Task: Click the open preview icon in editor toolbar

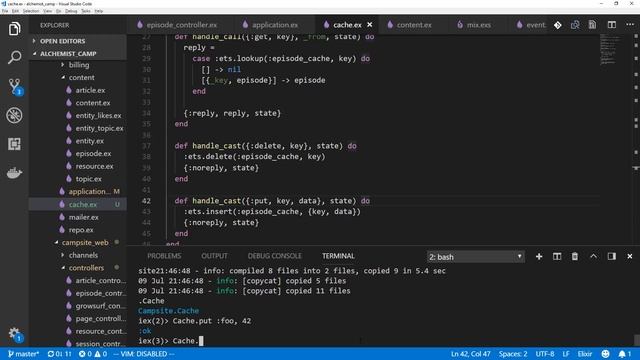Action: [x=592, y=25]
